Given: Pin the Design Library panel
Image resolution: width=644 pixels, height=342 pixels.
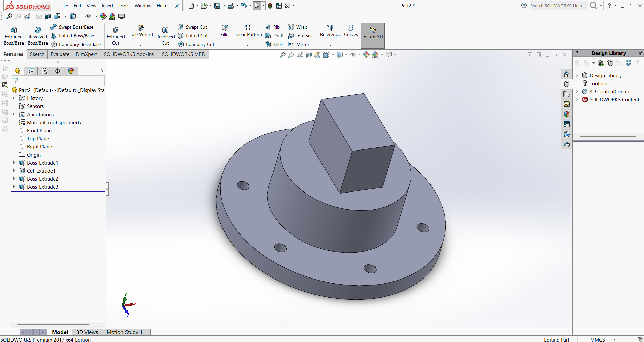Looking at the screenshot, I should [640, 53].
